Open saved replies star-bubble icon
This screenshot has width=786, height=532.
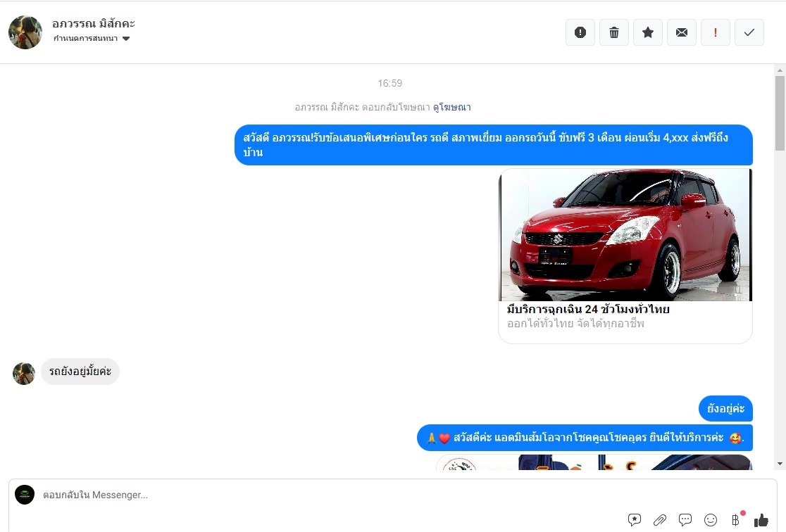tap(635, 520)
